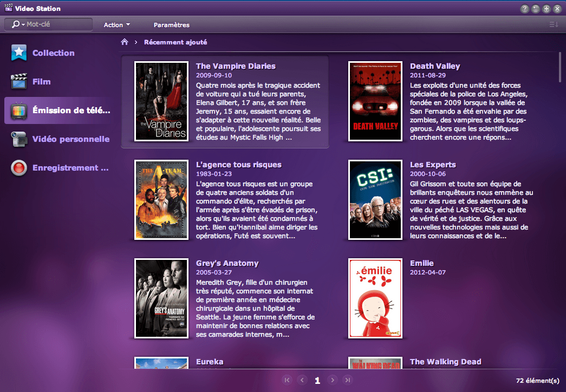Click the date 2000-10-06

point(428,174)
